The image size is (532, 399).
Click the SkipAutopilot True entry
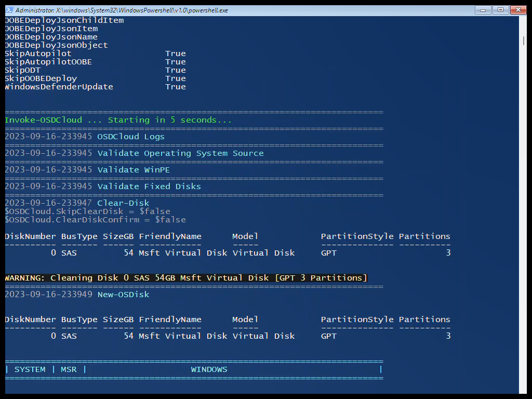[38, 53]
